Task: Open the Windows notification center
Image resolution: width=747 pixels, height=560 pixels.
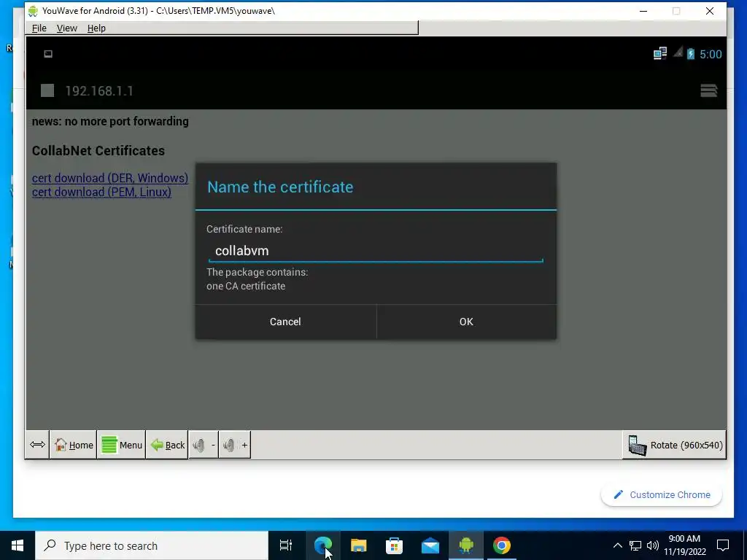Action: [x=723, y=545]
